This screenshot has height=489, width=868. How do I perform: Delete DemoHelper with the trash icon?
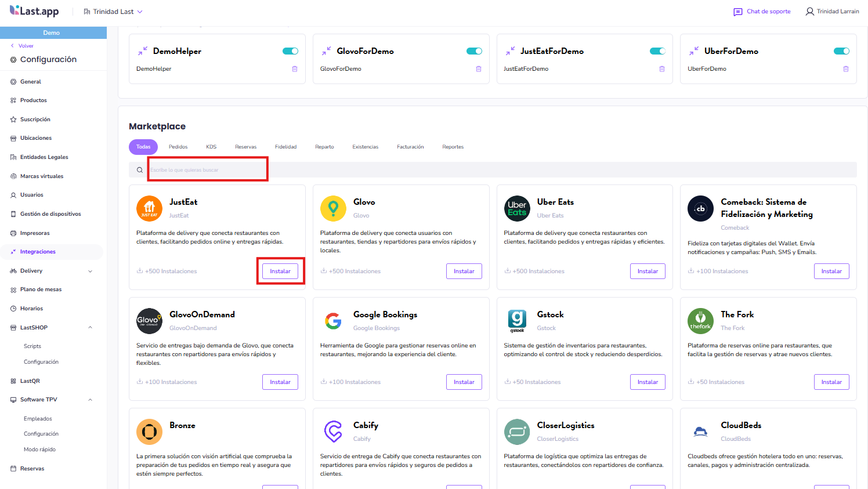coord(295,69)
